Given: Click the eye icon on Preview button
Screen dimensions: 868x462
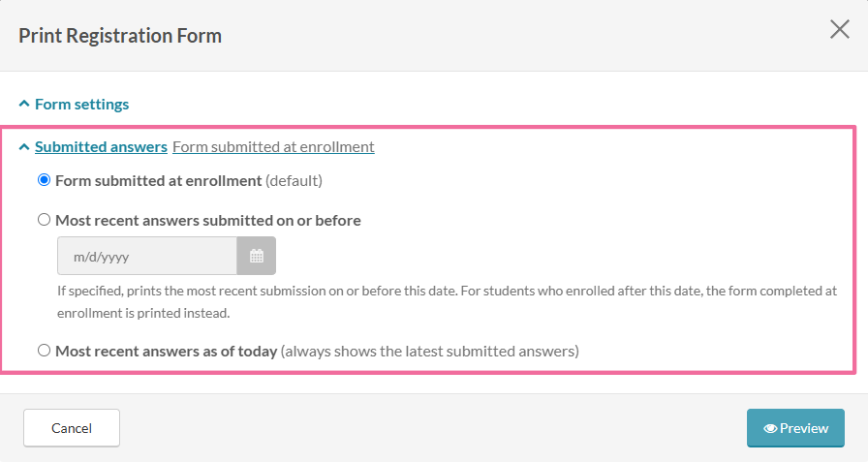Looking at the screenshot, I should pyautogui.click(x=769, y=428).
